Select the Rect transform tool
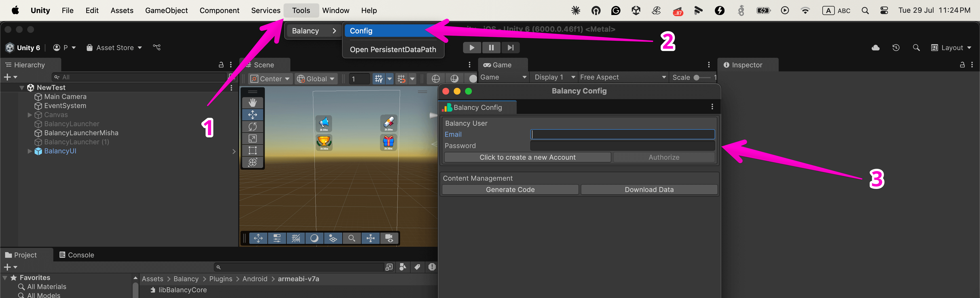980x298 pixels. coord(253,150)
